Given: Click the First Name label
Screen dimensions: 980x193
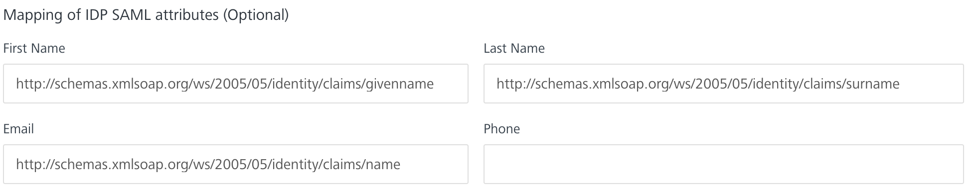Looking at the screenshot, I should 34,48.
